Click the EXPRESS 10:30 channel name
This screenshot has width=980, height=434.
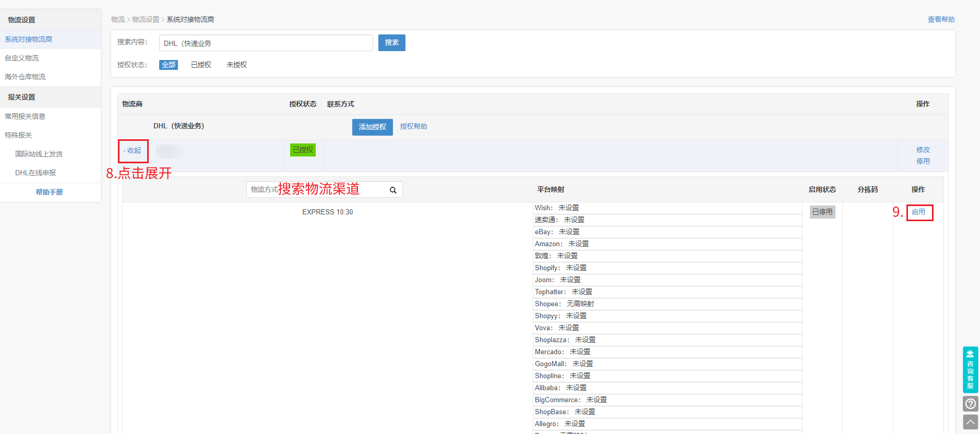(327, 212)
